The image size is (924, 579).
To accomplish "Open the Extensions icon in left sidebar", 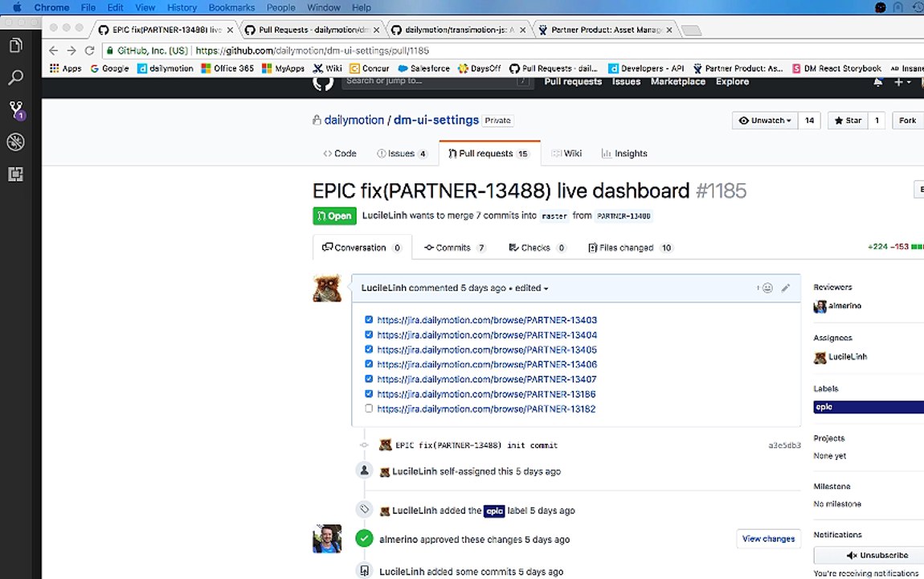I will 16,174.
